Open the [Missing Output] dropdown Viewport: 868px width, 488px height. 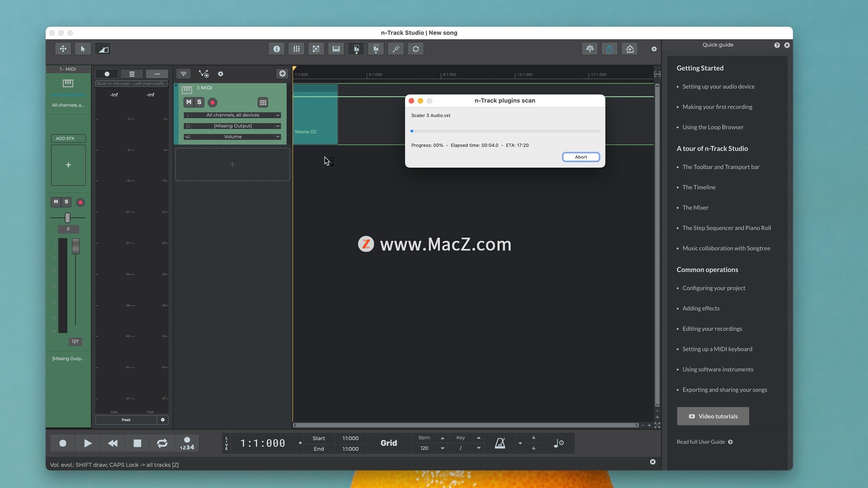coord(232,126)
